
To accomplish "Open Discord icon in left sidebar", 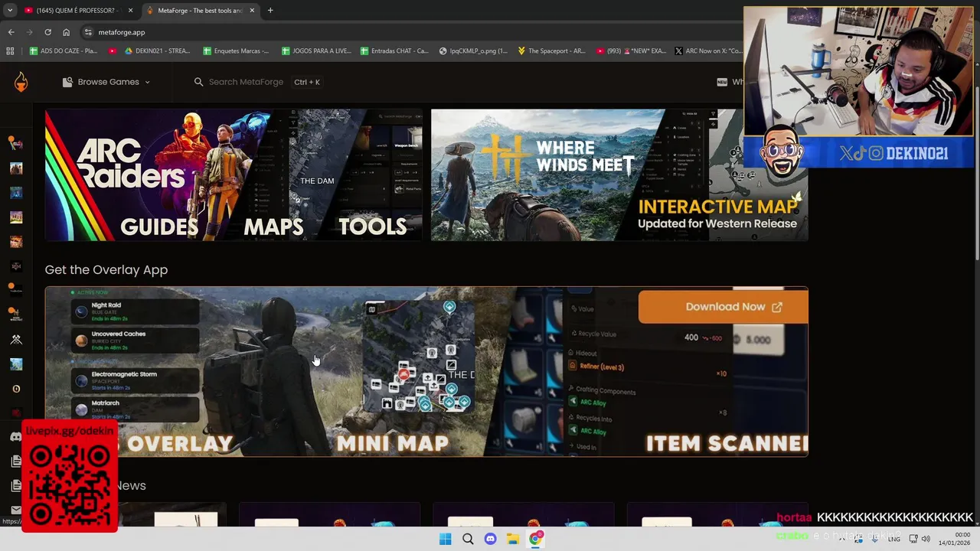I will click(x=15, y=437).
